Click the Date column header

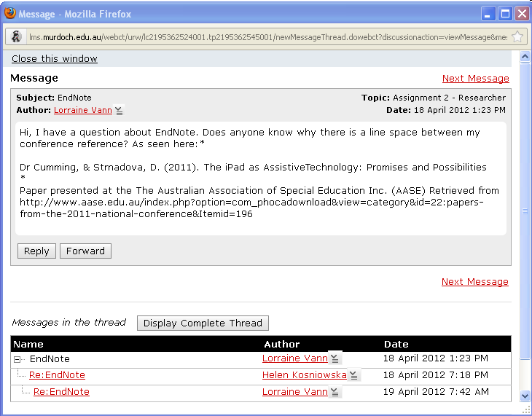coord(396,345)
